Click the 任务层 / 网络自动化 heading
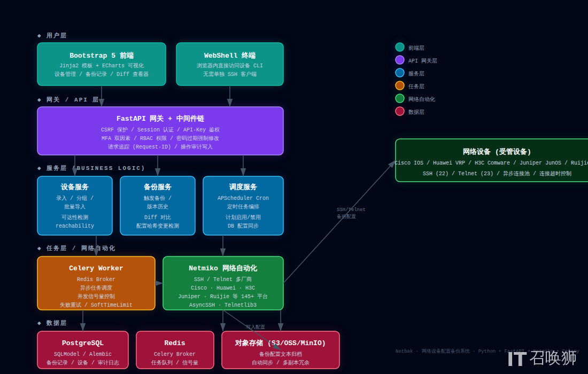The image size is (588, 374). click(x=76, y=248)
